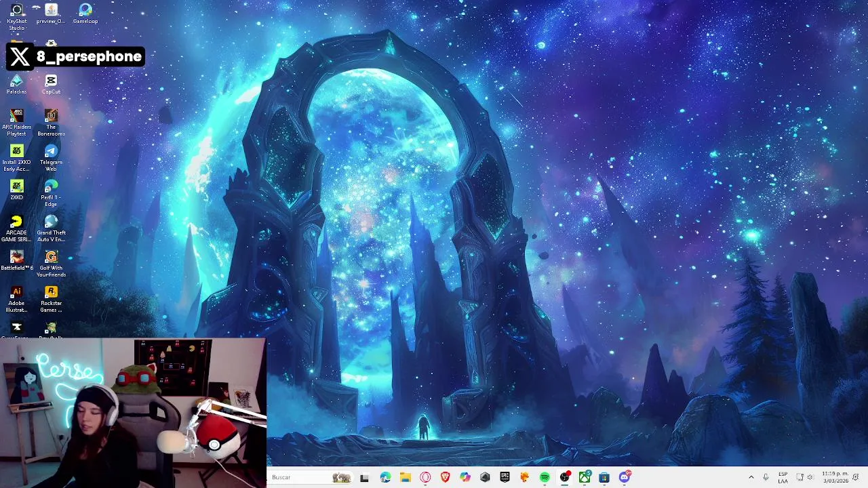Open the Telegram Web shortcut
The height and width of the screenshot is (488, 868).
(x=51, y=158)
